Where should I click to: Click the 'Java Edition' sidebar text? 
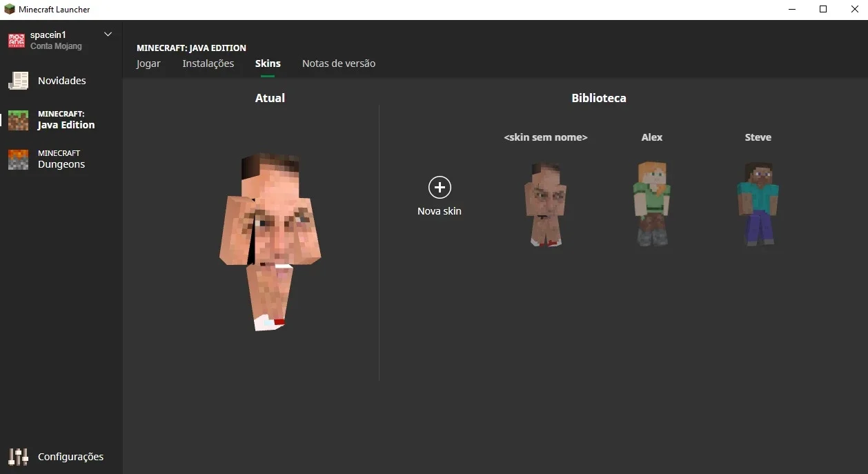coord(66,125)
